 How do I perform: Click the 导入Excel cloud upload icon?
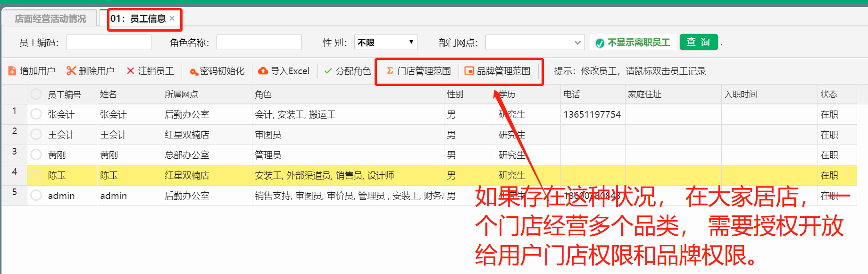pyautogui.click(x=263, y=71)
